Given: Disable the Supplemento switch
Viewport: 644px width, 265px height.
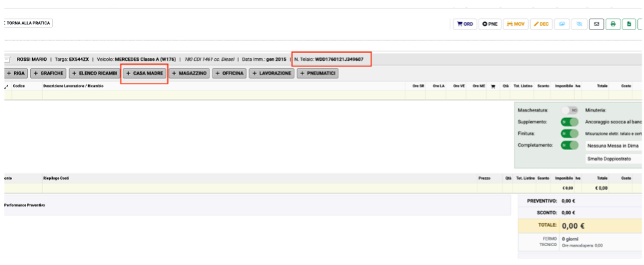Looking at the screenshot, I should click(x=570, y=122).
